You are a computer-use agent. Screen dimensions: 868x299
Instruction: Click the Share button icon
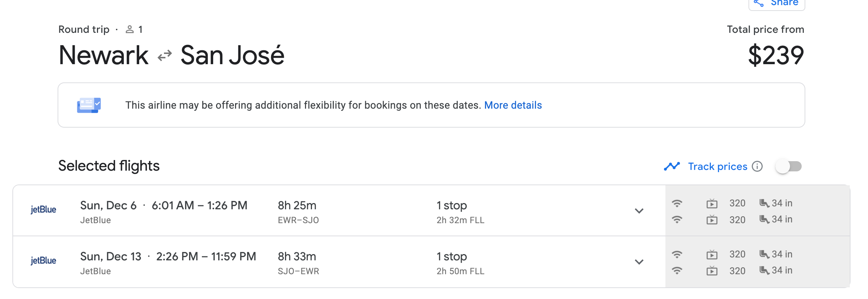tap(759, 3)
